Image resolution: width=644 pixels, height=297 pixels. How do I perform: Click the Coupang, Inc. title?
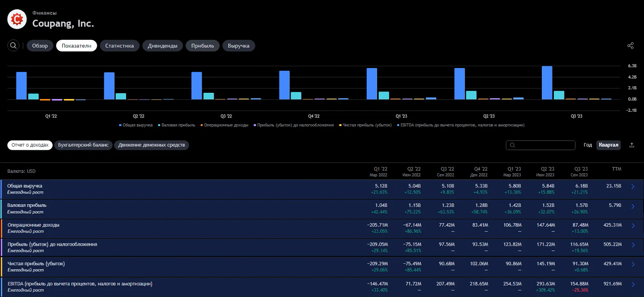[63, 24]
